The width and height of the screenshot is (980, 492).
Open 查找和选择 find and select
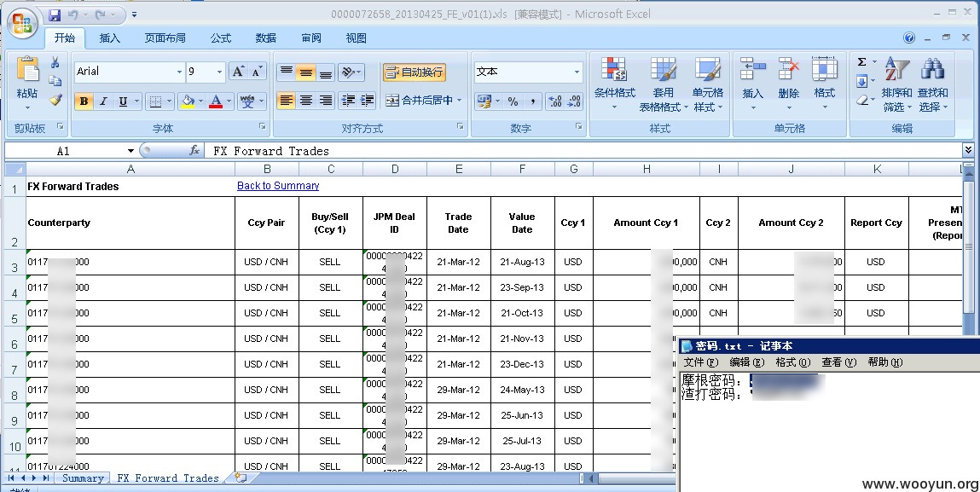point(932,84)
